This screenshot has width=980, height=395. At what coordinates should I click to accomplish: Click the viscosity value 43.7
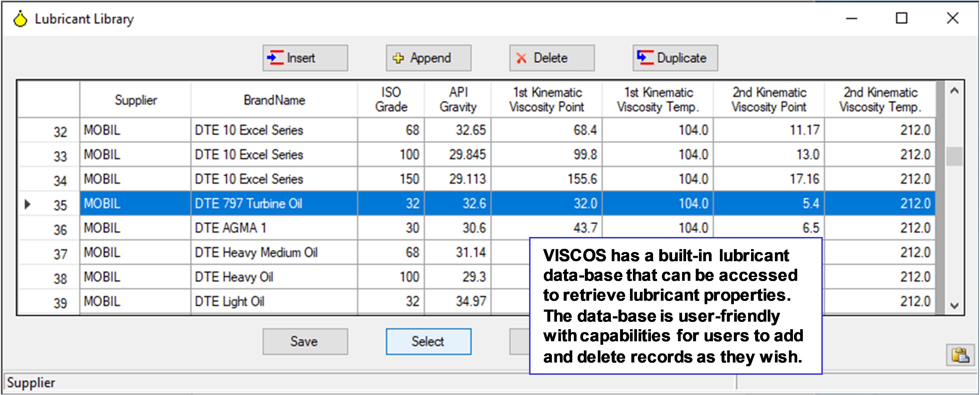tap(547, 228)
